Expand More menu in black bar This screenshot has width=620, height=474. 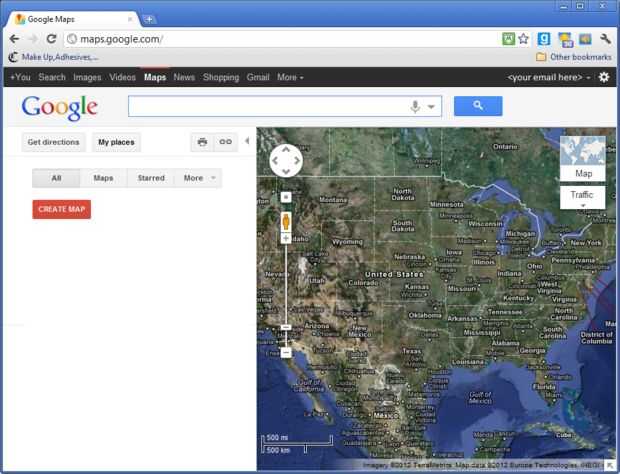click(x=290, y=77)
